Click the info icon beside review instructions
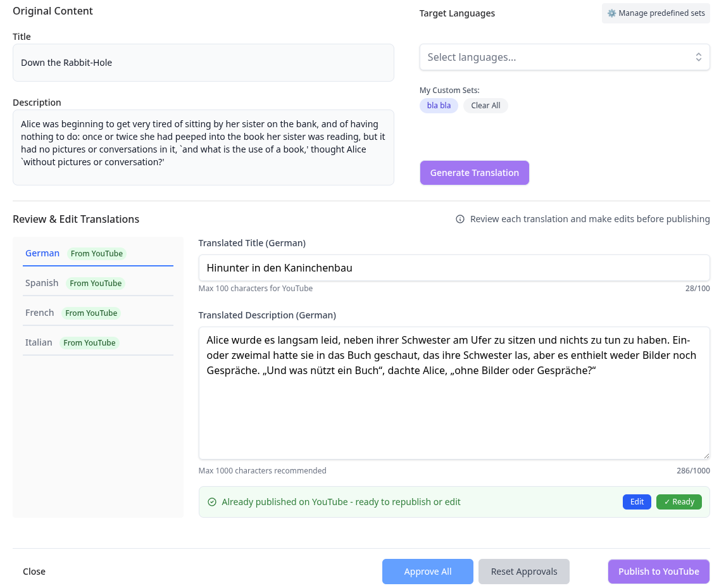 pyautogui.click(x=460, y=219)
